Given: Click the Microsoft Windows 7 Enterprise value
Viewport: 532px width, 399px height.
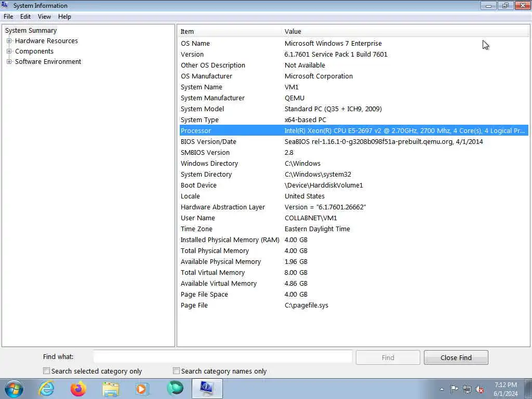Looking at the screenshot, I should [333, 44].
